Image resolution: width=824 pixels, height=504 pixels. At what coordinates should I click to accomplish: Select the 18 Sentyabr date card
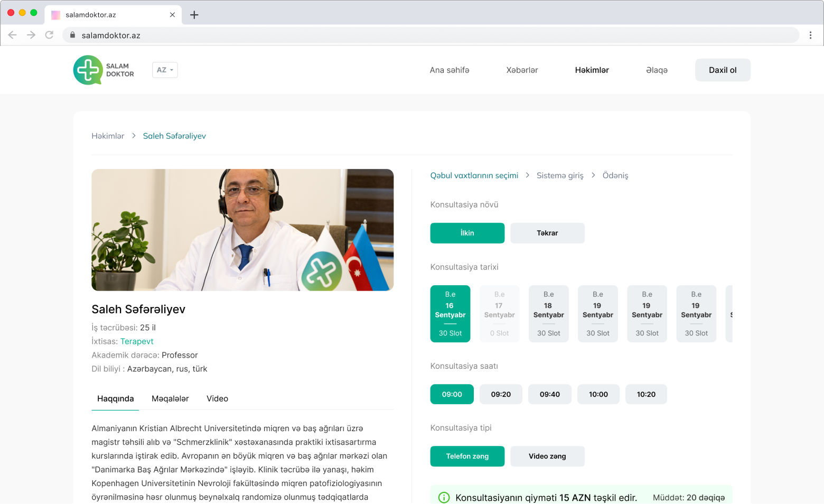point(548,314)
